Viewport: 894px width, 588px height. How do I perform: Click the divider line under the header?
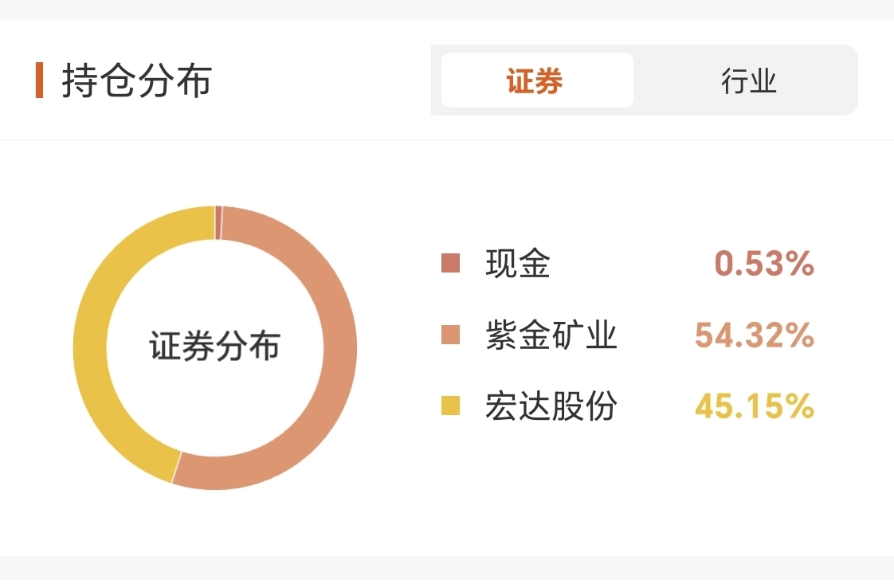click(x=447, y=140)
